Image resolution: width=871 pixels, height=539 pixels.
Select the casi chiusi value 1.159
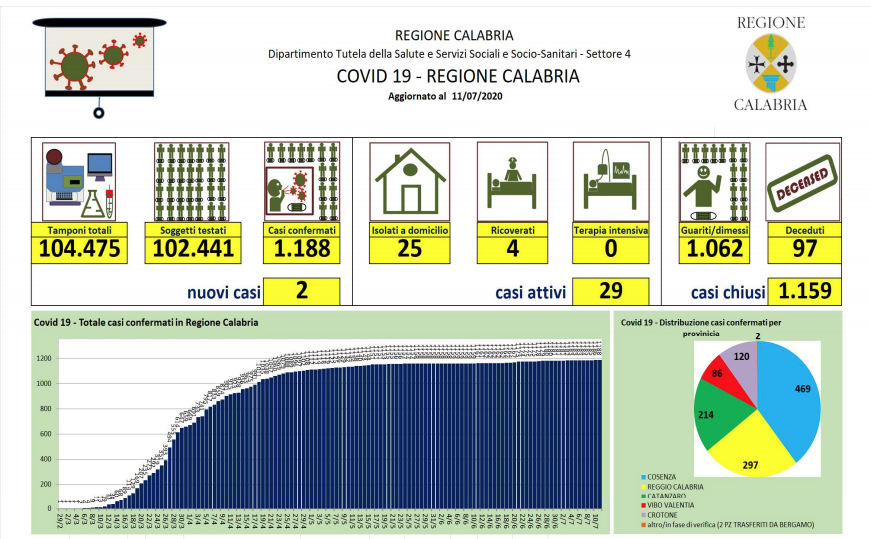(803, 291)
